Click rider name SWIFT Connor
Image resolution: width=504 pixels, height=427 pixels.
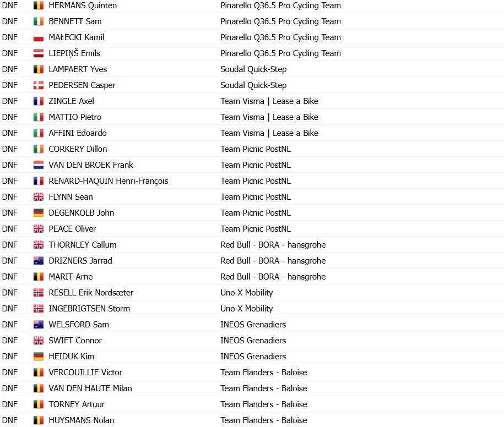pos(75,341)
